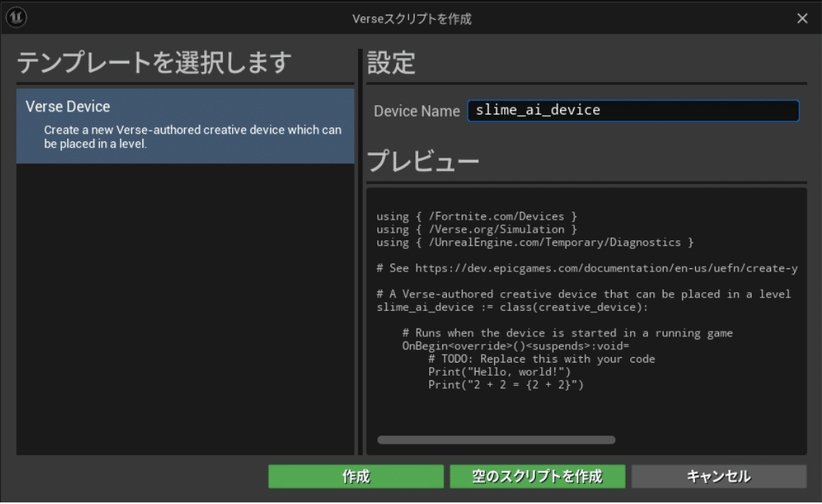Click the Unreal Engine logo icon
Screen dimensions: 822x504
pyautogui.click(x=16, y=17)
